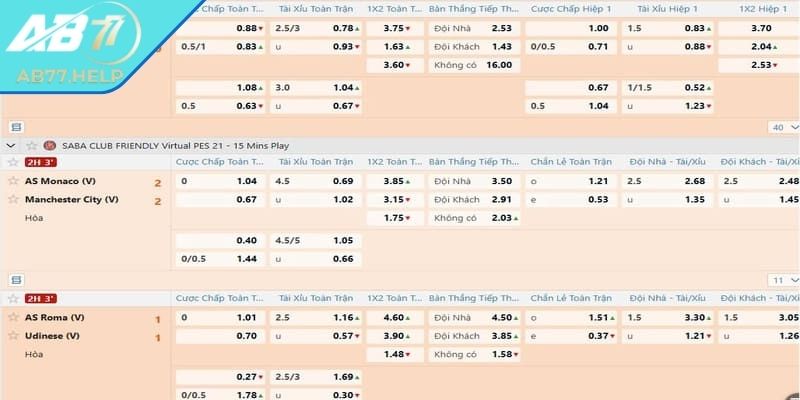The width and height of the screenshot is (800, 400).
Task: Favorite the SABA CLUB FRIENDLY league star
Action: [x=32, y=145]
